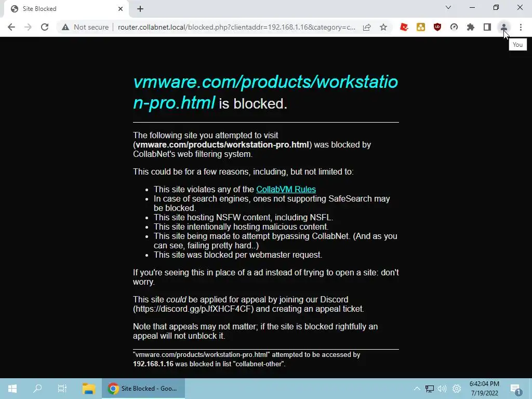
Task: Open the network tray icon
Action: click(430, 389)
